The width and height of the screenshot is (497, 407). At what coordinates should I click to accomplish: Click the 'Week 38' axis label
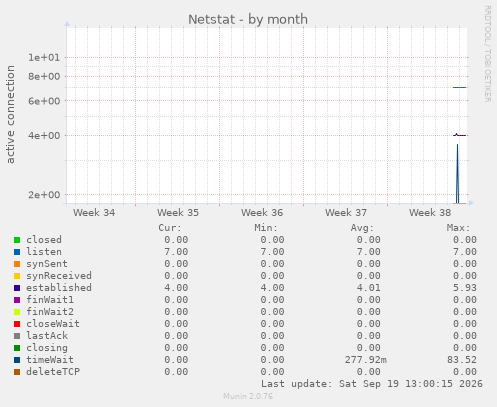coord(430,213)
